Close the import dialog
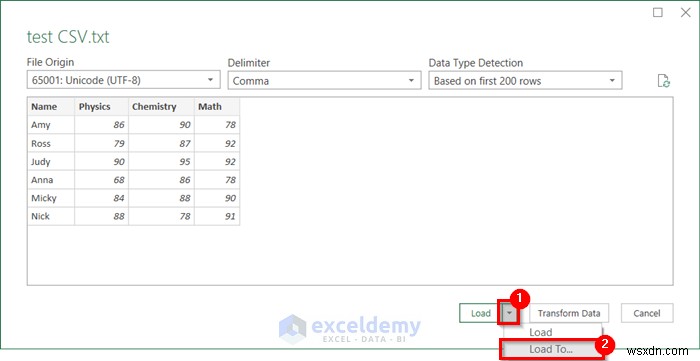The width and height of the screenshot is (700, 361). click(x=685, y=12)
